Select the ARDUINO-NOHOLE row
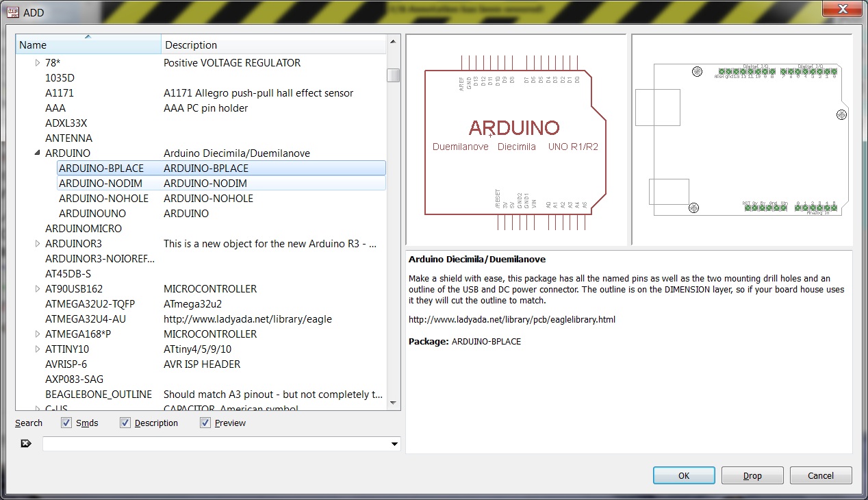868x500 pixels. 221,199
